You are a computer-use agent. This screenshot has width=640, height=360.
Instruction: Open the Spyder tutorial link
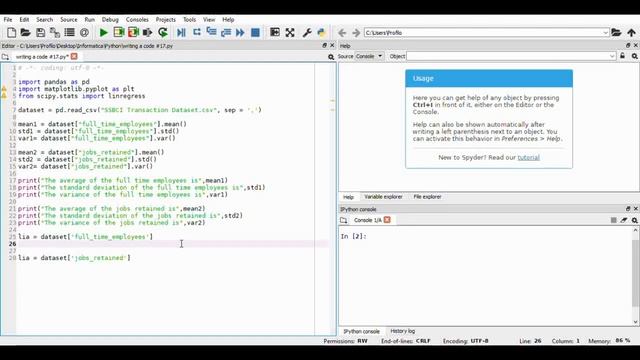[x=528, y=158]
